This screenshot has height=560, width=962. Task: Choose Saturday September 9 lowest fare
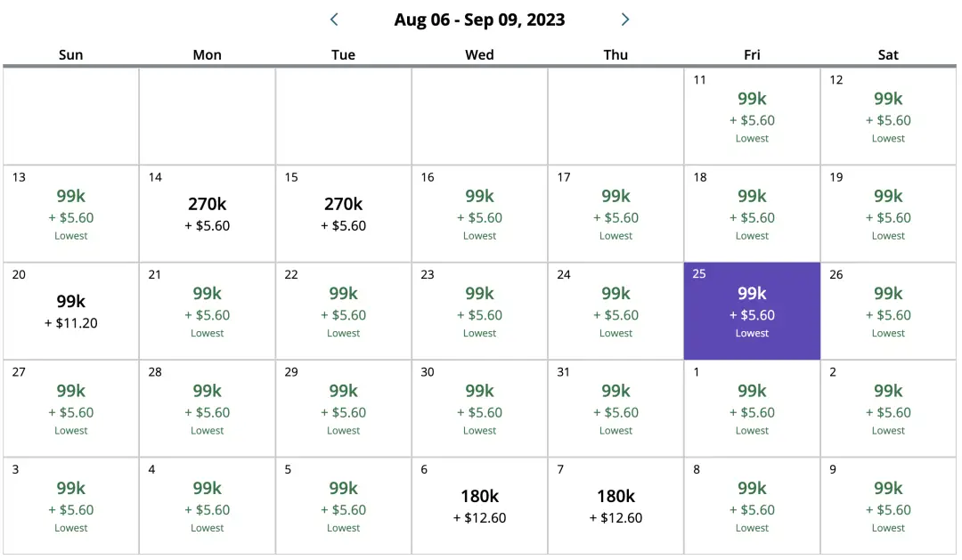point(888,506)
